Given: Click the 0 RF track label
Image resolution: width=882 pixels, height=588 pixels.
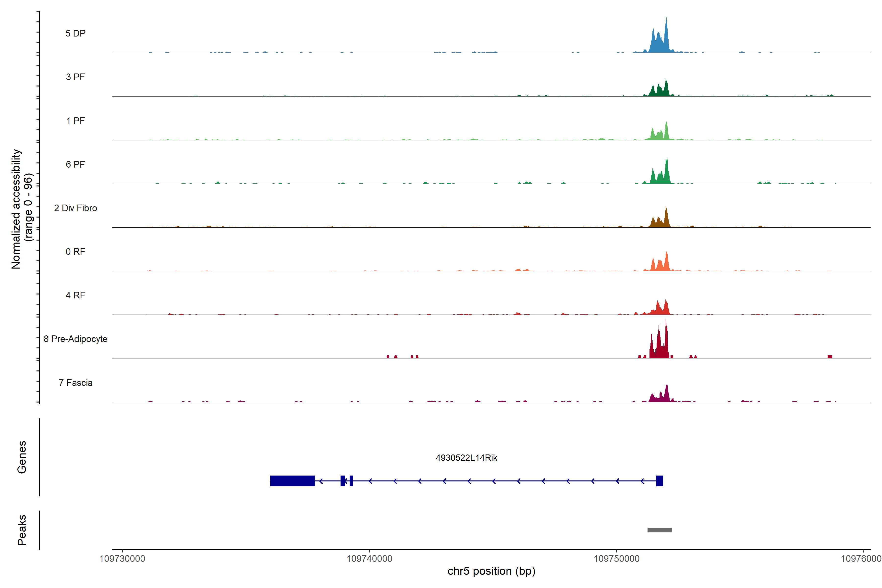Looking at the screenshot, I should coord(75,252).
